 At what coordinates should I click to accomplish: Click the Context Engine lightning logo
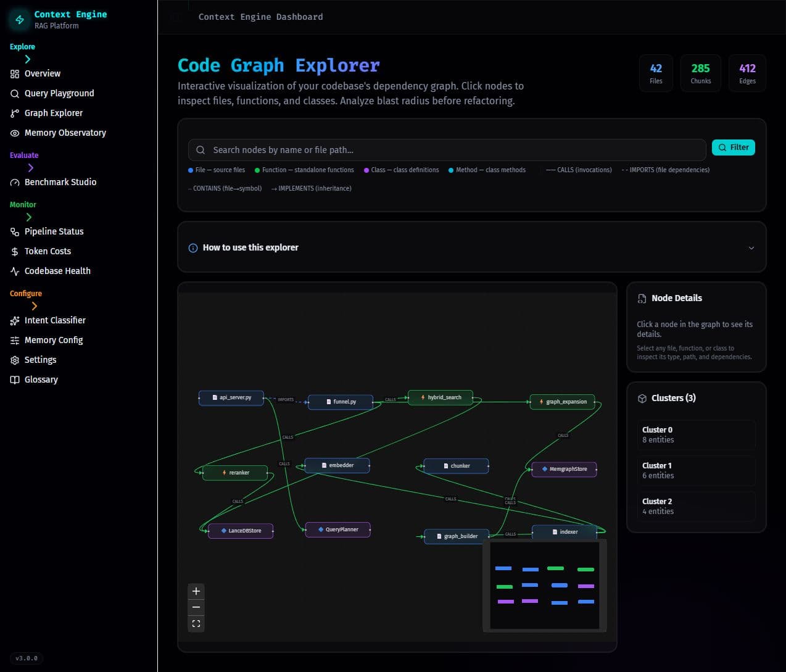[x=19, y=20]
